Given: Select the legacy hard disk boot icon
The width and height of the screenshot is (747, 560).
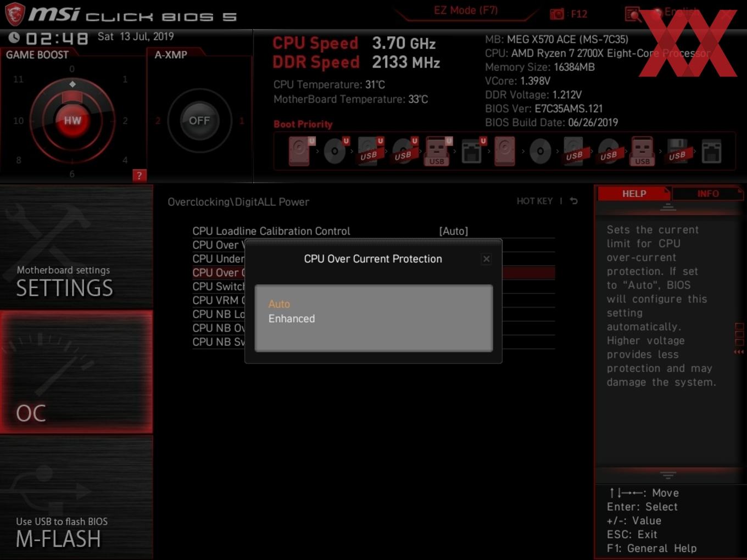Looking at the screenshot, I should pyautogui.click(x=505, y=151).
